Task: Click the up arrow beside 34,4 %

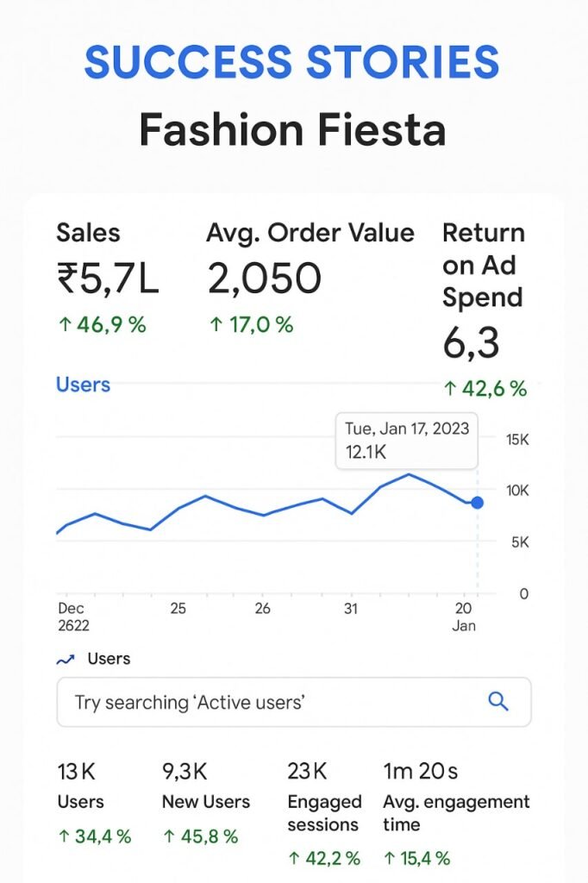Action: [64, 836]
